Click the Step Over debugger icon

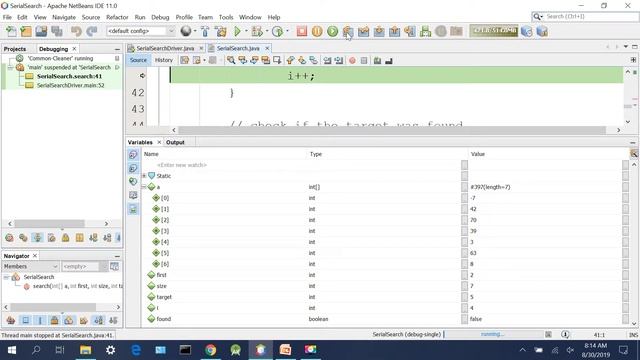(x=348, y=31)
